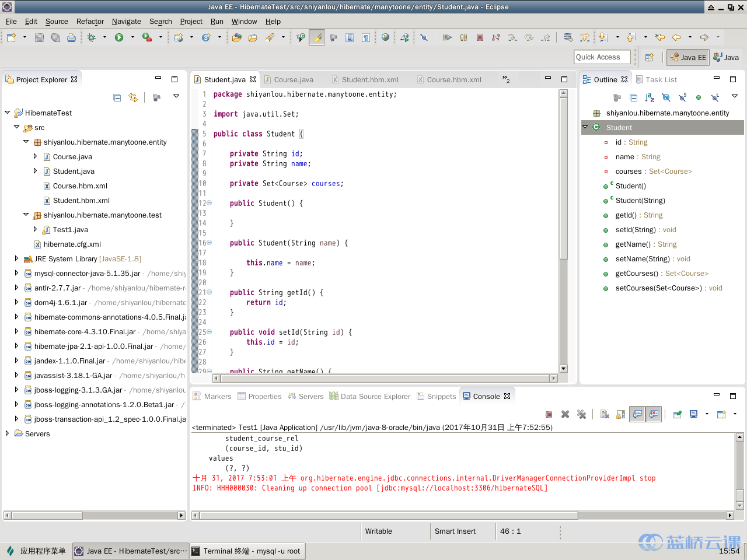Image resolution: width=747 pixels, height=560 pixels.
Task: Expand the JRE System Library node
Action: point(16,258)
